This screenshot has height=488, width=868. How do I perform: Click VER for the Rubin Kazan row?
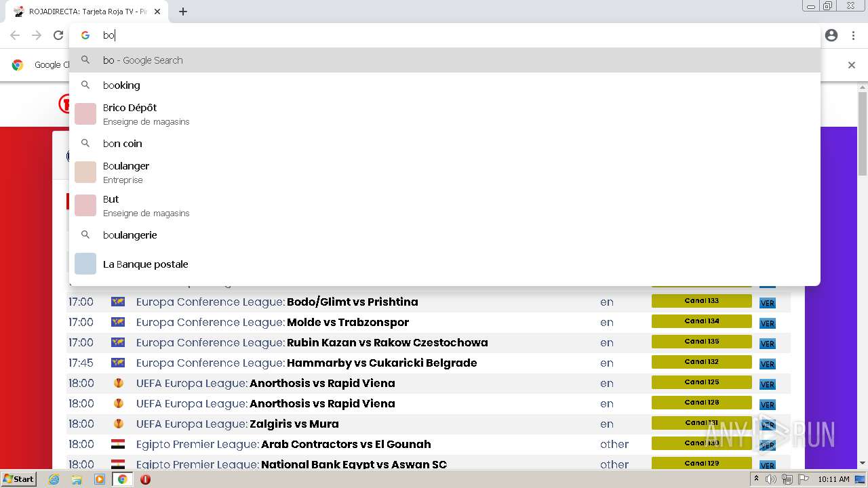click(x=767, y=344)
